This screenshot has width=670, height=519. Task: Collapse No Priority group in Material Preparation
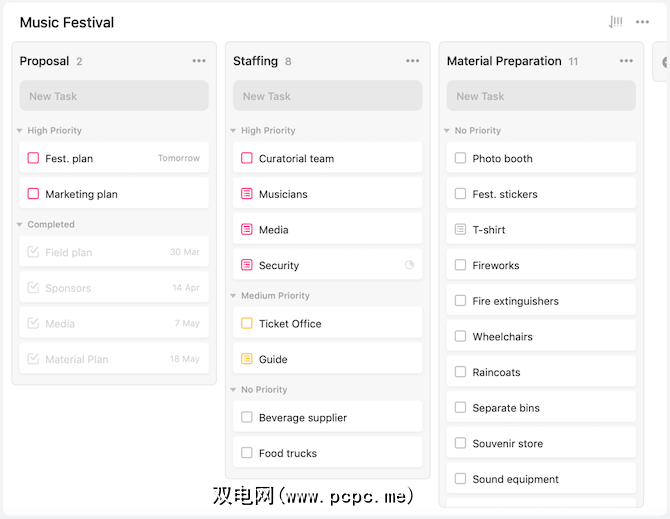point(447,131)
